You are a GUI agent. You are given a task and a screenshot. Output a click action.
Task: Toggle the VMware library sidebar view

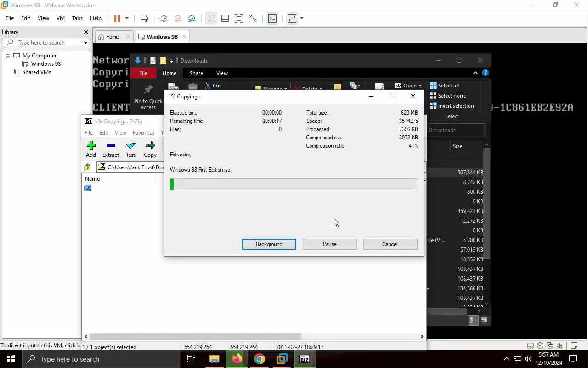pos(211,18)
